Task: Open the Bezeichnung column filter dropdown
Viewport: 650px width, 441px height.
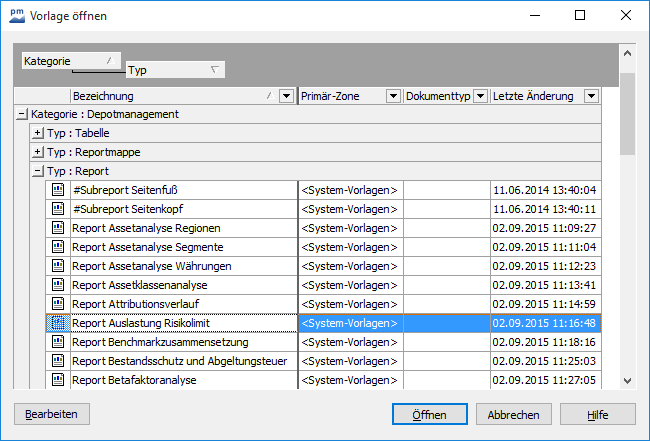Action: point(287,96)
